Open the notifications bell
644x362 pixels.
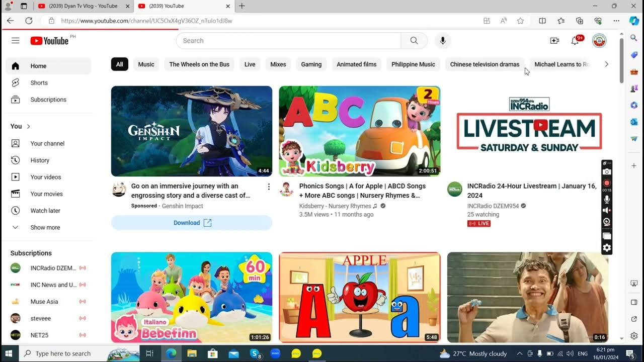point(575,41)
